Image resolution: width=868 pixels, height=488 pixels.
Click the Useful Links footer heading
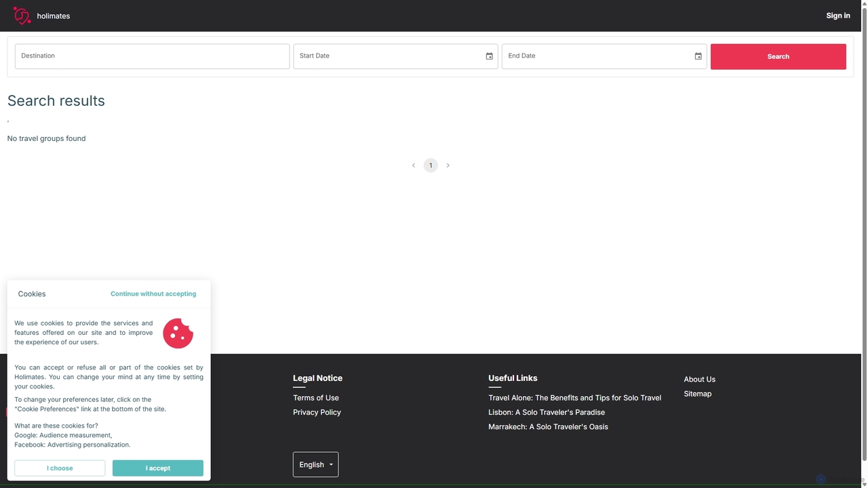(x=513, y=378)
